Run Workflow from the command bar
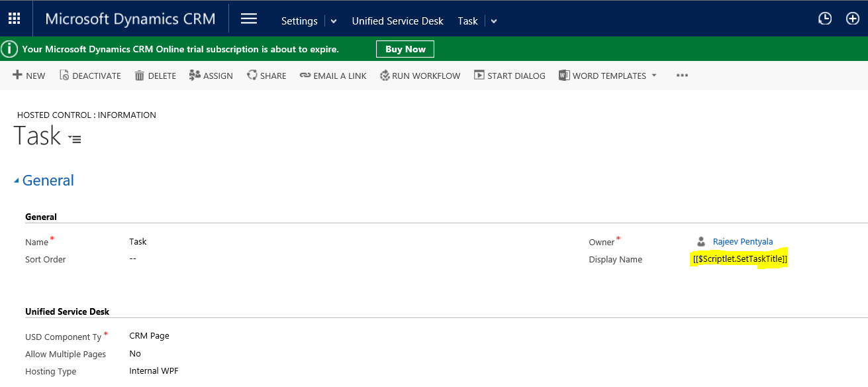Image resolution: width=868 pixels, height=387 pixels. click(420, 76)
